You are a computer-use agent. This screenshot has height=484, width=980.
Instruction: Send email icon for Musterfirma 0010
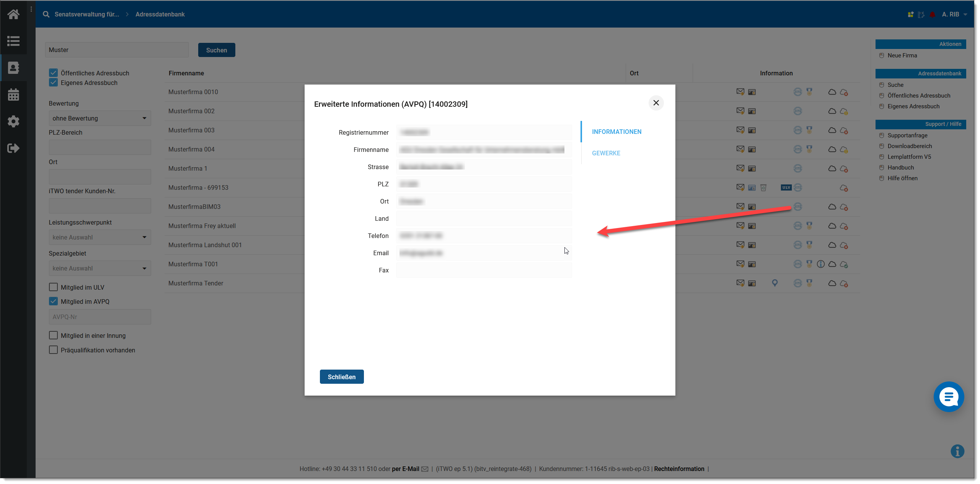tap(740, 92)
